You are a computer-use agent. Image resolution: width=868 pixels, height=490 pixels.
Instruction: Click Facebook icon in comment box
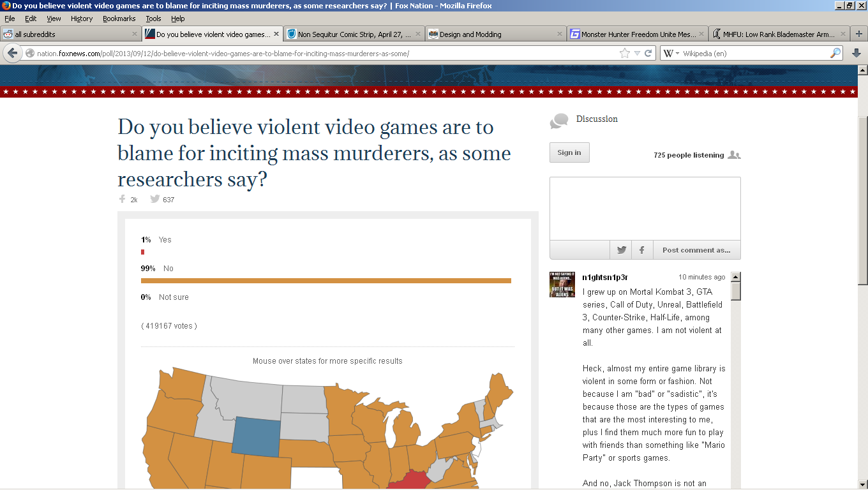pos(642,250)
